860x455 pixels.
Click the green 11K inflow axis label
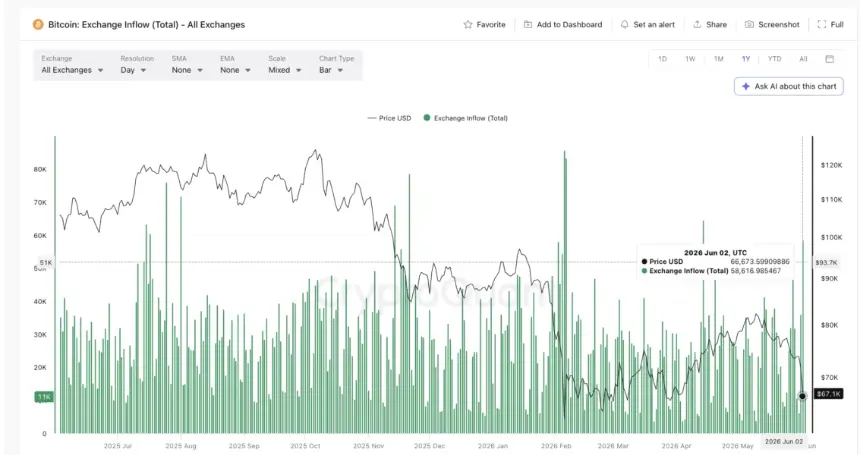(44, 396)
